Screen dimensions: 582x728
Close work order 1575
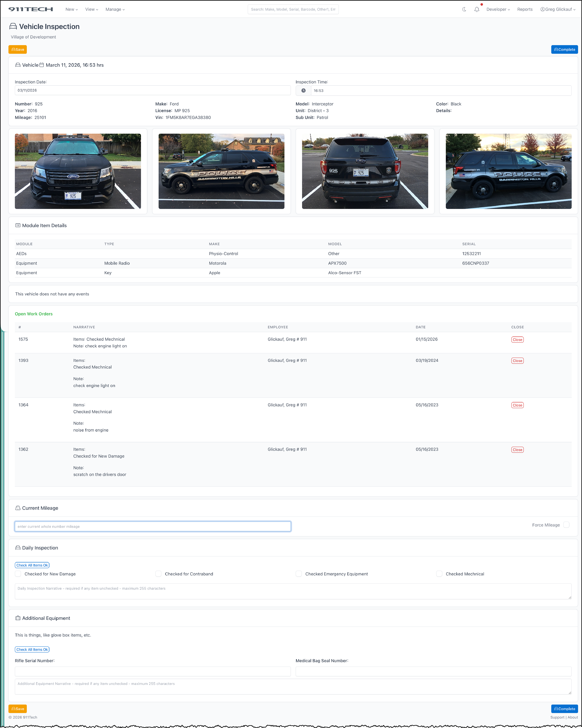click(517, 340)
